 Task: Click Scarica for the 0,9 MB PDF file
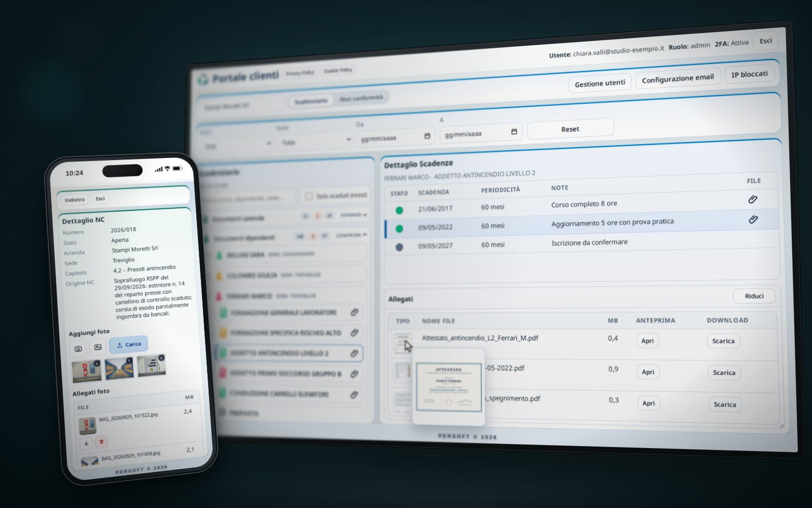(724, 373)
